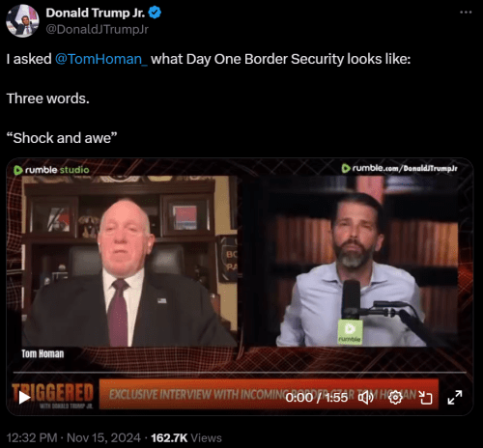Click the Exclusive Interview banner in the video
Viewport: 483px width, 448px height.
269,394
